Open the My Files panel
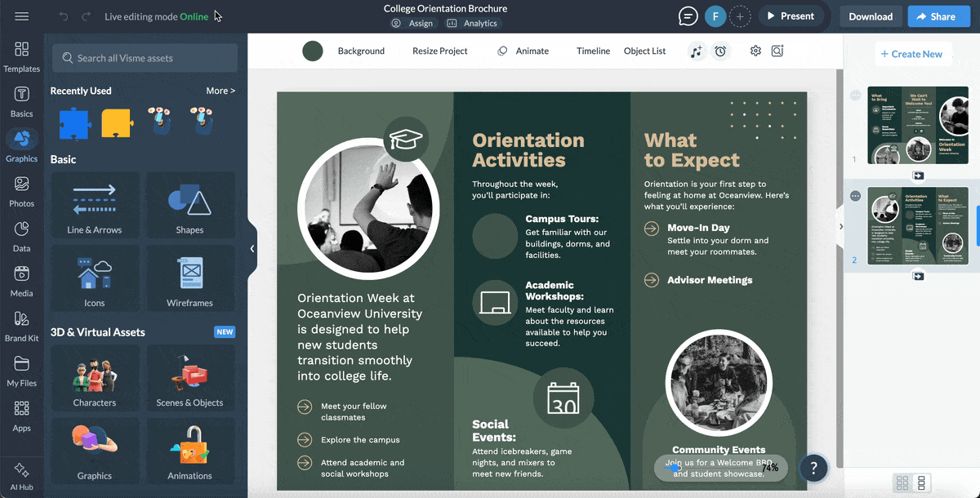Screen dimensions: 980x498 tap(22, 371)
